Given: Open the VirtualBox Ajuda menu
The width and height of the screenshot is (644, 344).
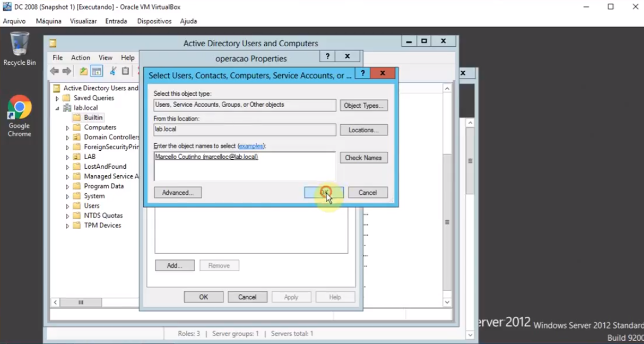Looking at the screenshot, I should click(189, 21).
